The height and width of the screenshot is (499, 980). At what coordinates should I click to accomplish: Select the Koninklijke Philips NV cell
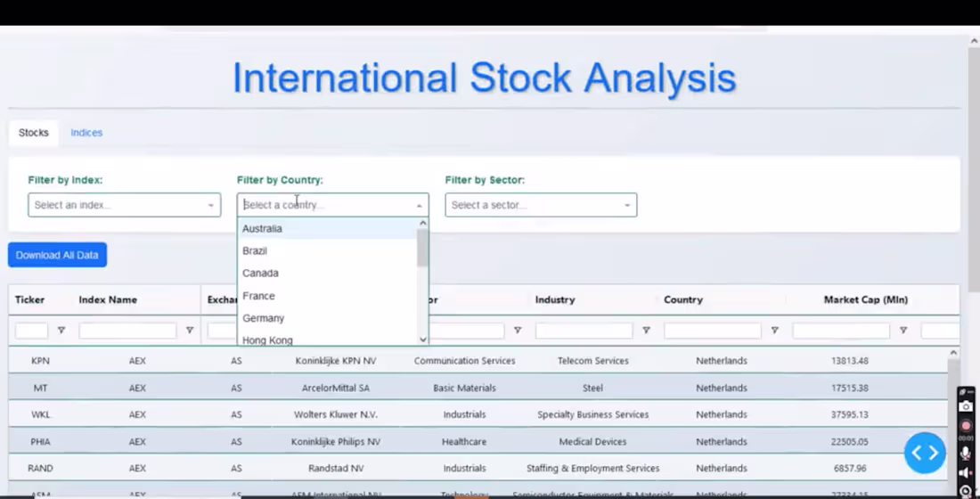[x=336, y=441]
